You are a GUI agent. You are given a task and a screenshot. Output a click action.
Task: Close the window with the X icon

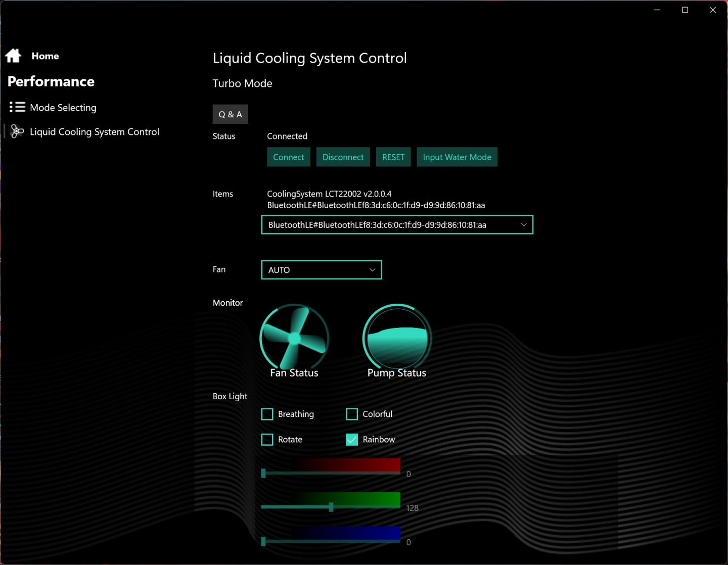[x=713, y=10]
